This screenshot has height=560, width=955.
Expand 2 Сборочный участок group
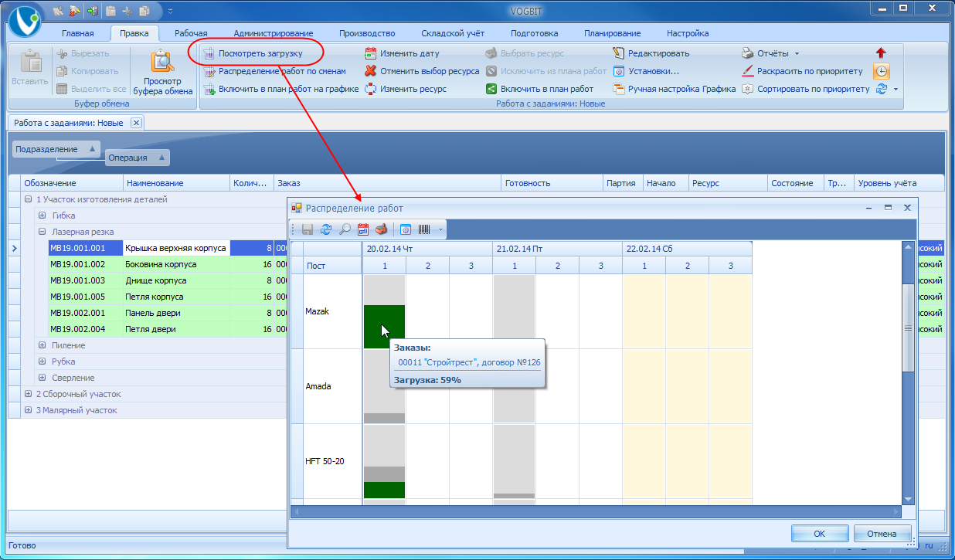coord(28,394)
